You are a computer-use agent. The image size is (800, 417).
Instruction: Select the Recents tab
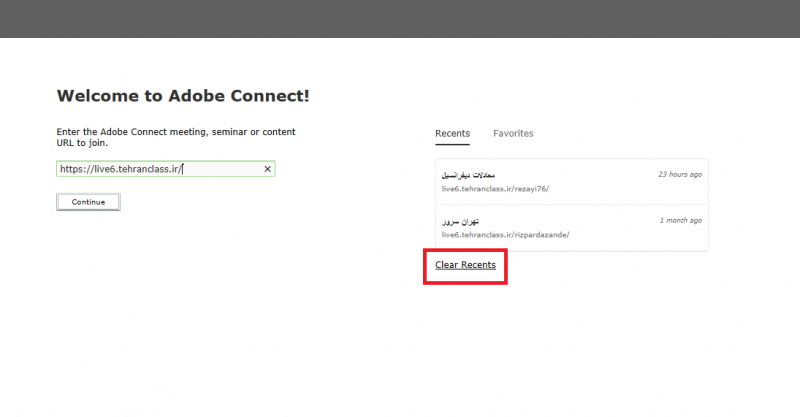[452, 133]
